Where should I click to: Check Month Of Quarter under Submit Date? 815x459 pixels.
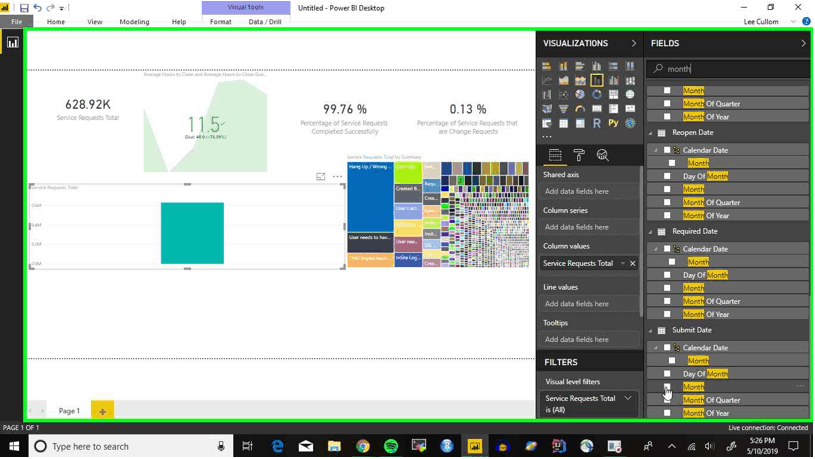click(x=667, y=400)
